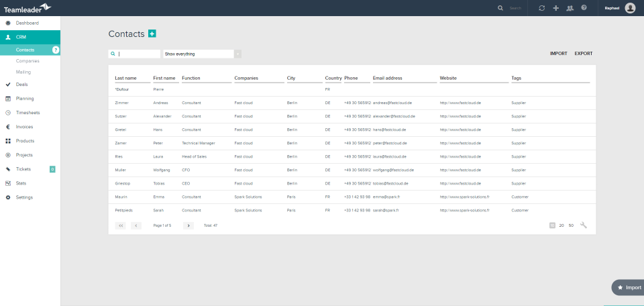The width and height of the screenshot is (644, 306).
Task: Click email emma@spark.fr
Action: (x=386, y=197)
